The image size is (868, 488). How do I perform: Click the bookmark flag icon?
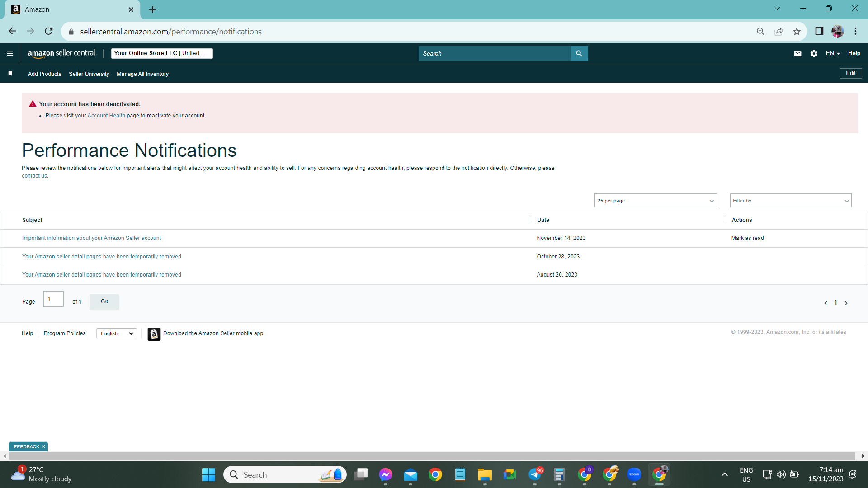[x=10, y=74]
